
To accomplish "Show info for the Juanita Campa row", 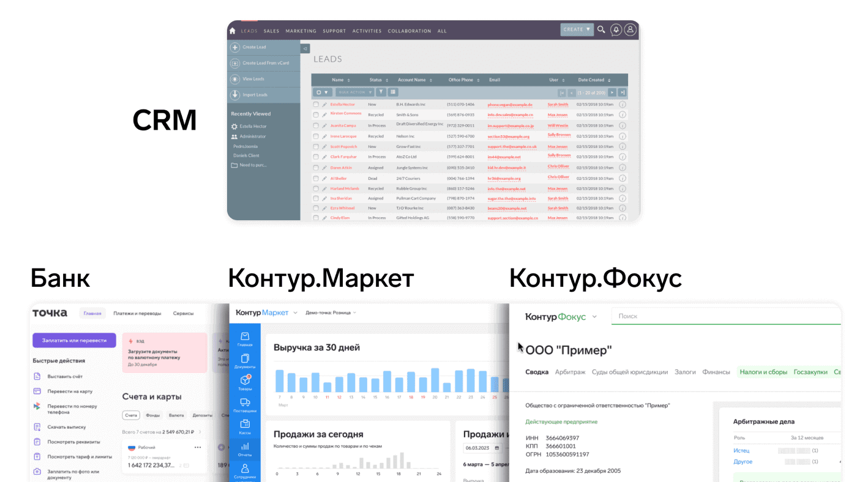I will [623, 125].
